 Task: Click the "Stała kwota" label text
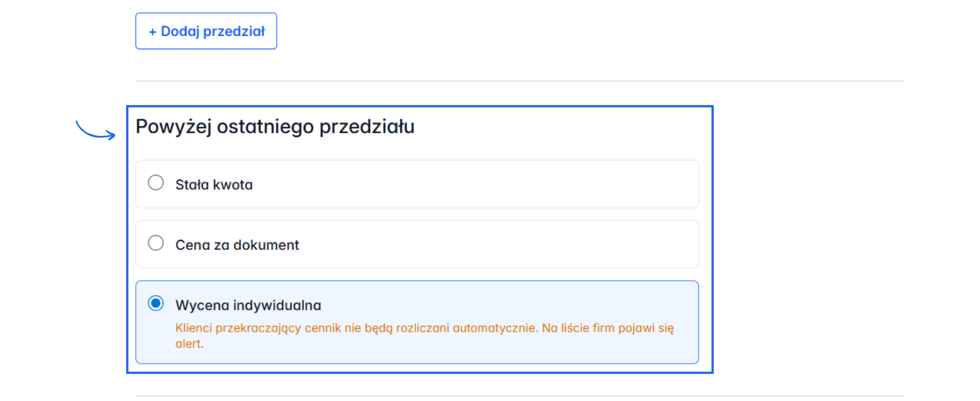[x=214, y=184]
